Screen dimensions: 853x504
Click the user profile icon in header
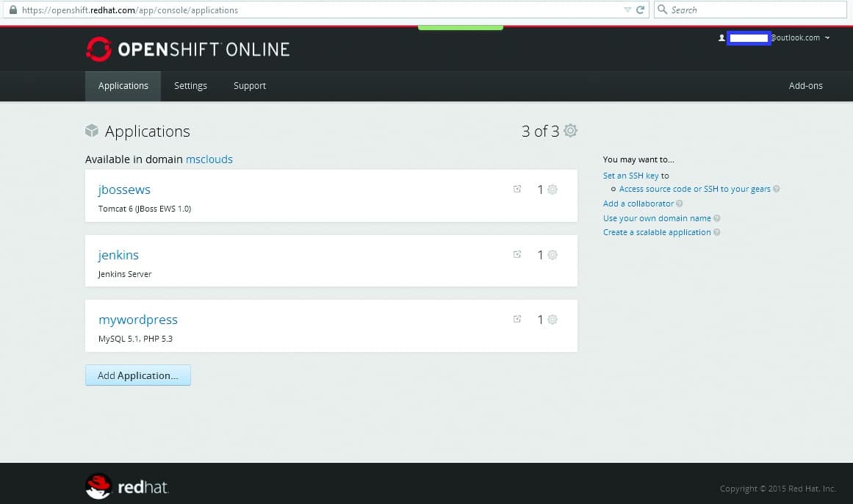[721, 37]
